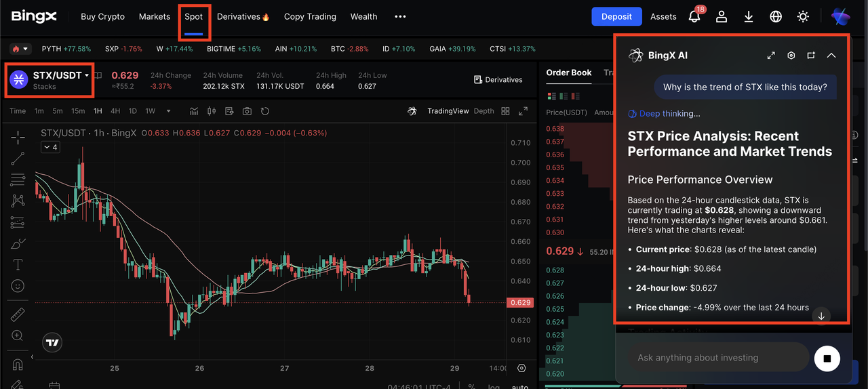Open the more menu ellipsis in navbar
Viewport: 868px width, 389px height.
click(x=400, y=16)
